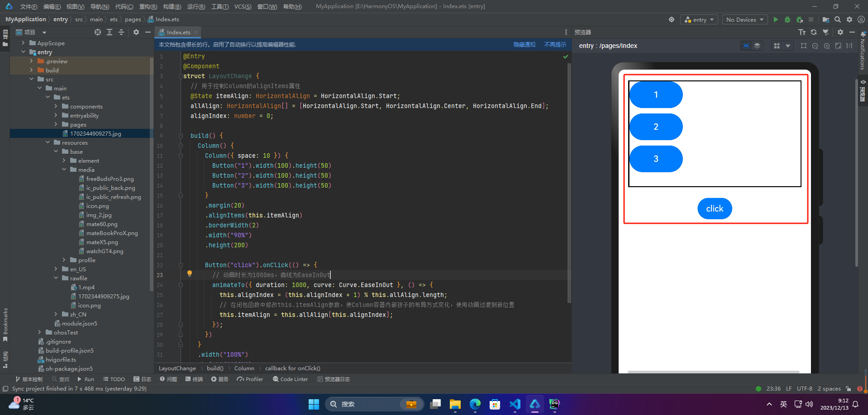
Task: Open previewer panel settings gear
Action: [x=840, y=32]
